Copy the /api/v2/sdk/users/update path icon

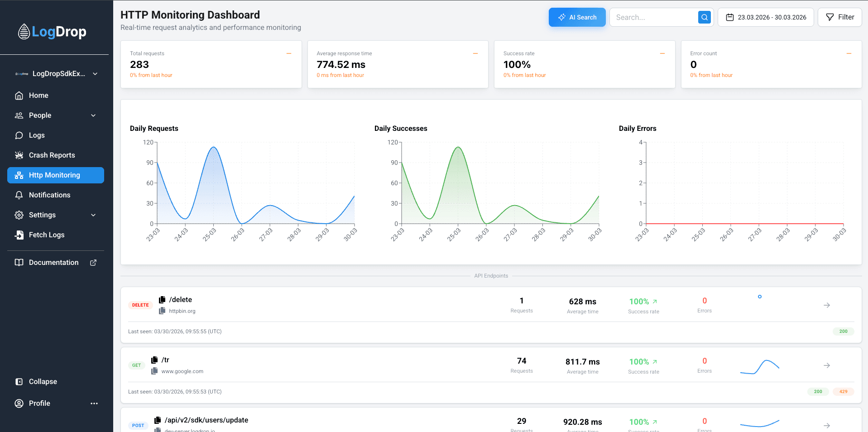[x=158, y=420]
